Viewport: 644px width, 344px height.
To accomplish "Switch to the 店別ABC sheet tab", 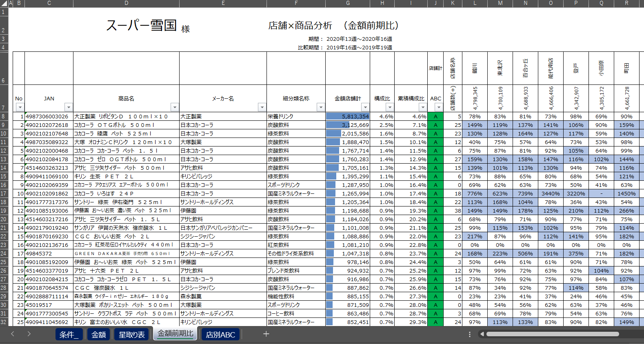I will point(221,335).
